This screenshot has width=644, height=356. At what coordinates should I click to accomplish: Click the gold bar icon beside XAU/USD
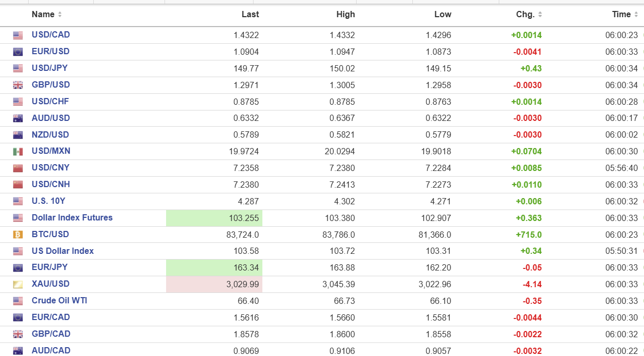(x=18, y=285)
